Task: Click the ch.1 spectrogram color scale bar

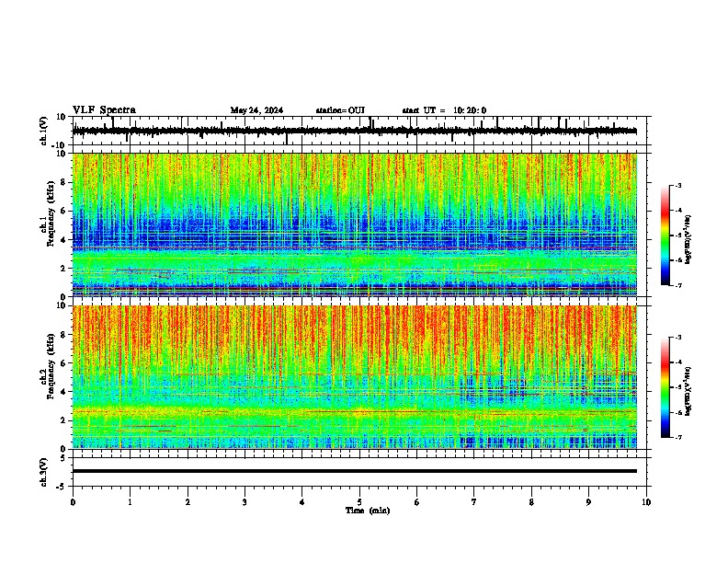Action: tap(665, 236)
